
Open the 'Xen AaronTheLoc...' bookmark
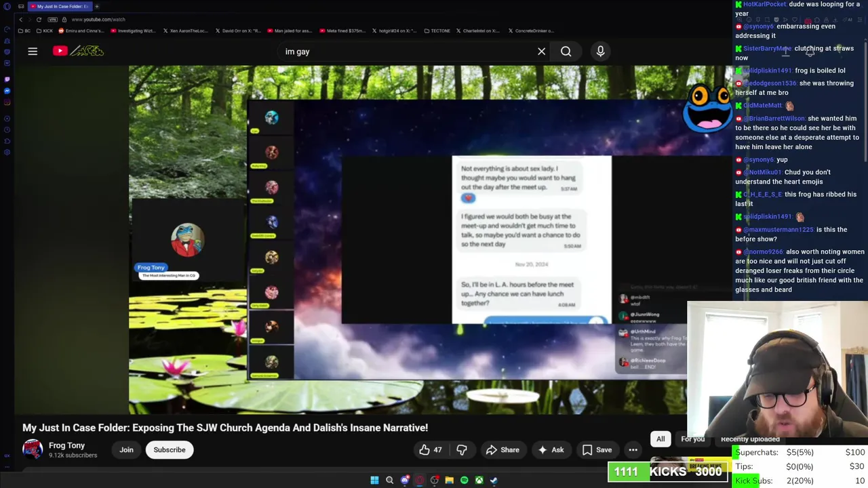click(186, 30)
